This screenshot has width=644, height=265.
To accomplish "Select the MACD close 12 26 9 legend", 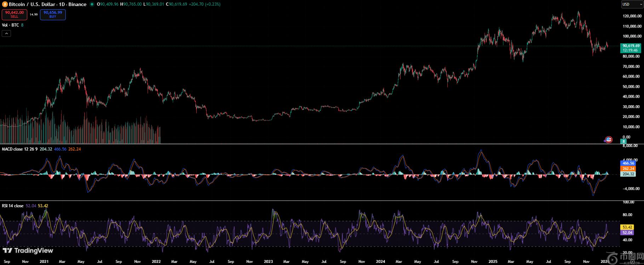I will coord(19,149).
